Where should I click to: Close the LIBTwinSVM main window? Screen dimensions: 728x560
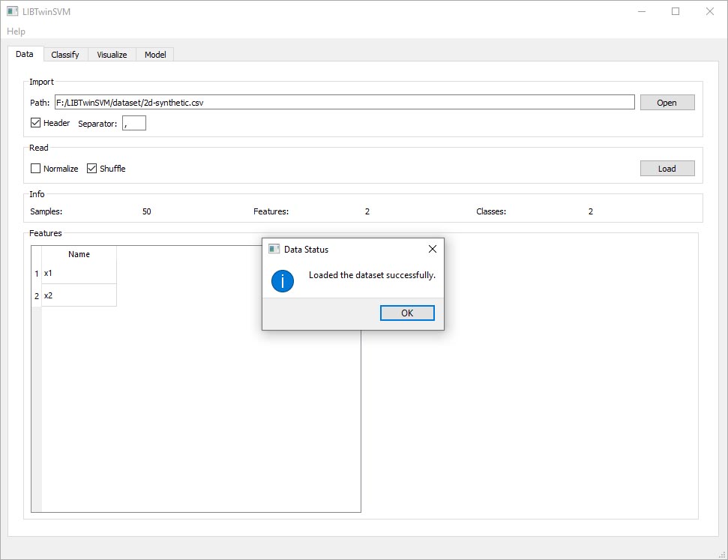point(710,11)
